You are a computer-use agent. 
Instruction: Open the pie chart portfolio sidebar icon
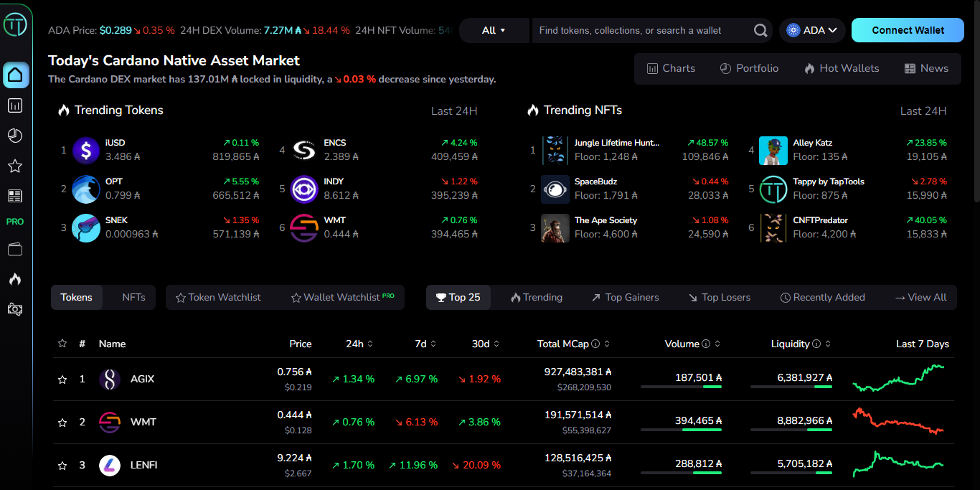(15, 136)
